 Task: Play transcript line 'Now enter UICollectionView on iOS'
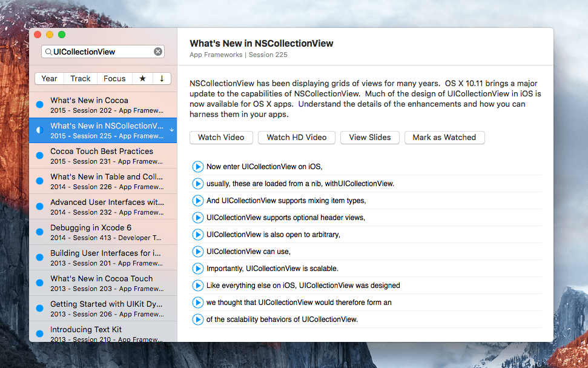pos(197,167)
